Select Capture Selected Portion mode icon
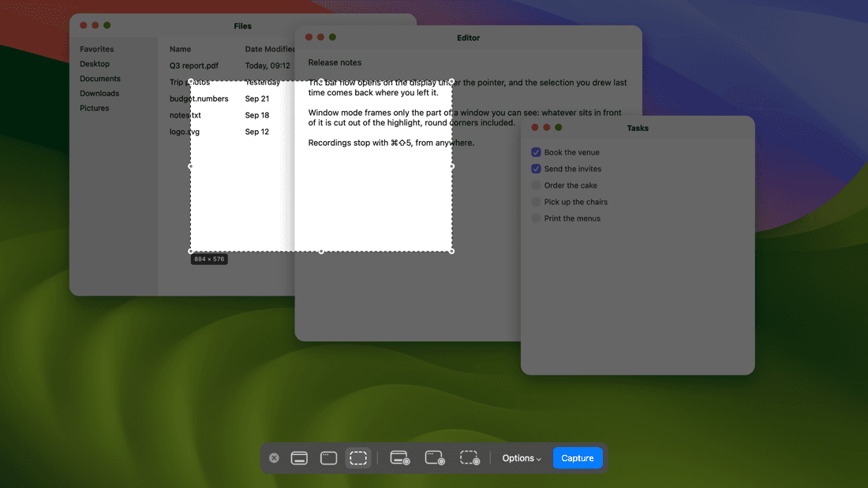Screen dimensions: 868x488 358,458
